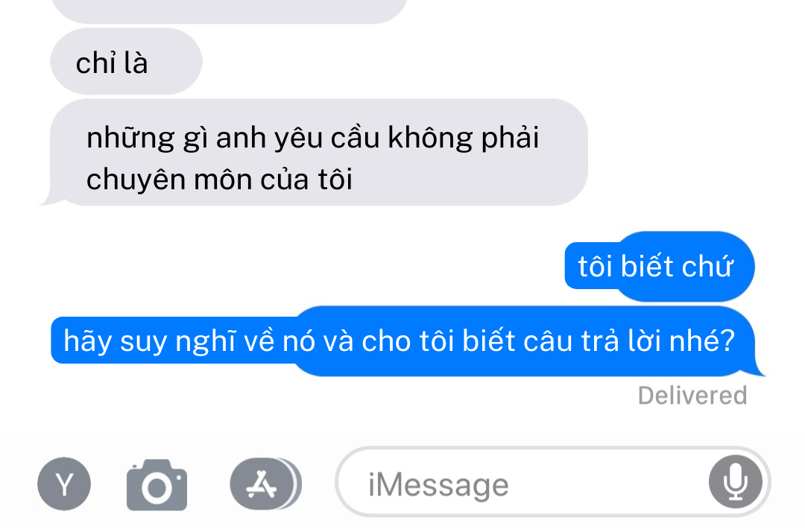Click the iMessage placeholder text
Viewport: 805px width, 532px height.
tap(438, 485)
